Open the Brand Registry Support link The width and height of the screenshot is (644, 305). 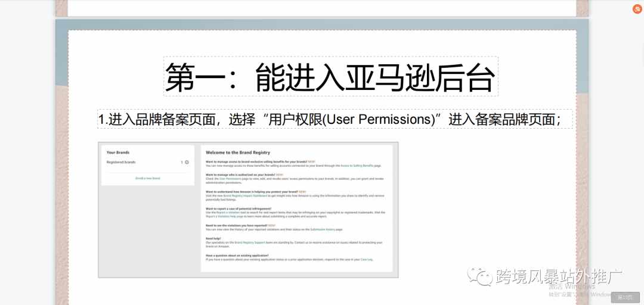point(249,242)
